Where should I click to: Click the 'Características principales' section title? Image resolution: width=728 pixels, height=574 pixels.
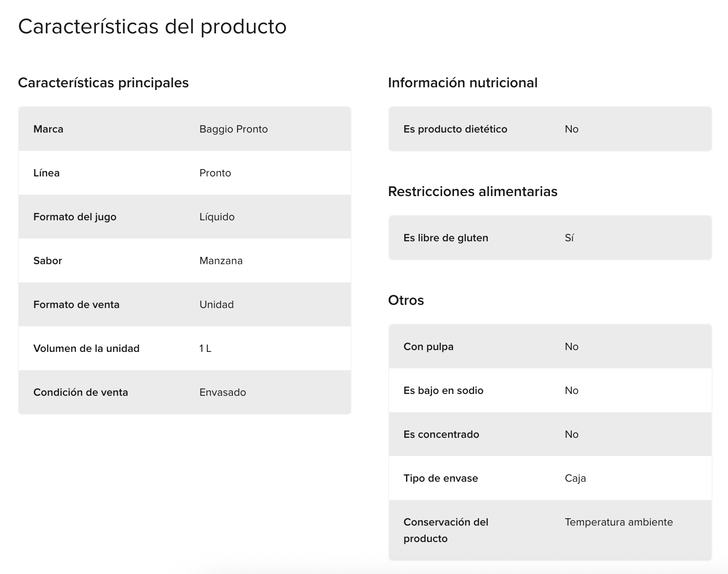103,83
